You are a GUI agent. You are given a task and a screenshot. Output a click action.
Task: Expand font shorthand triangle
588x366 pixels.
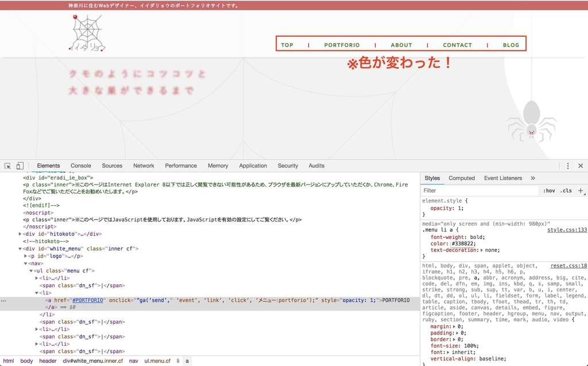click(x=448, y=352)
